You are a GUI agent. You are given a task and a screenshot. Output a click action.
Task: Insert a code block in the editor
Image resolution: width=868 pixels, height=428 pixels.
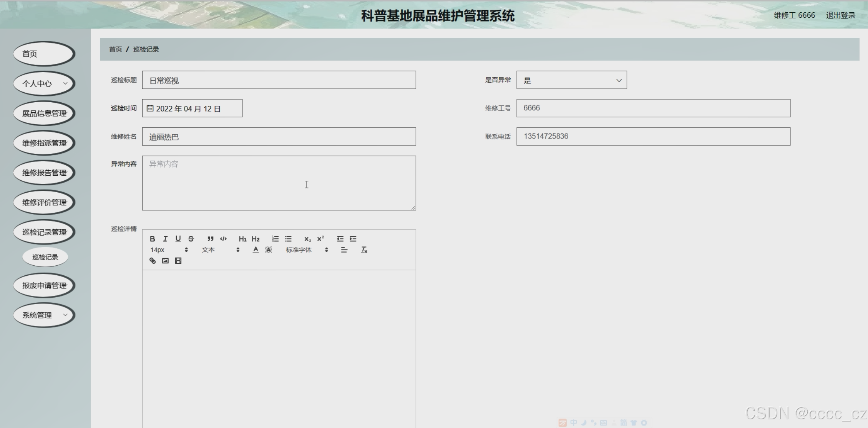click(x=223, y=239)
